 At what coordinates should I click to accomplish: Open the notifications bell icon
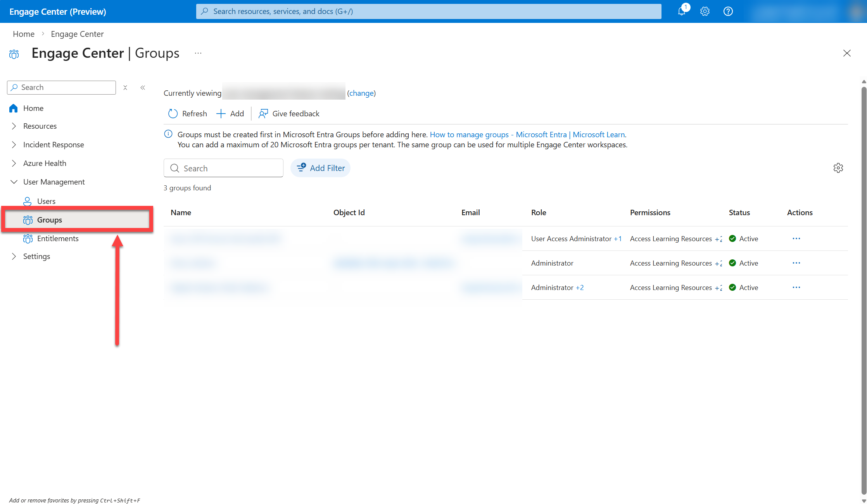(x=682, y=11)
